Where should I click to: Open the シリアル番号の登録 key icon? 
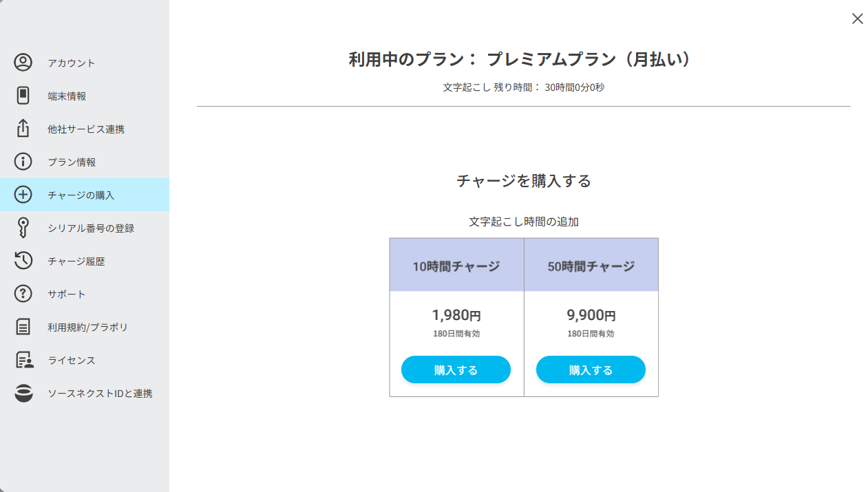23,228
